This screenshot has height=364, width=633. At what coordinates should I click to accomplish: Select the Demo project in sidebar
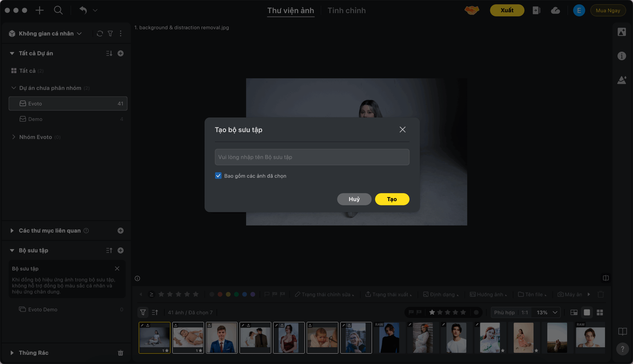click(x=35, y=119)
